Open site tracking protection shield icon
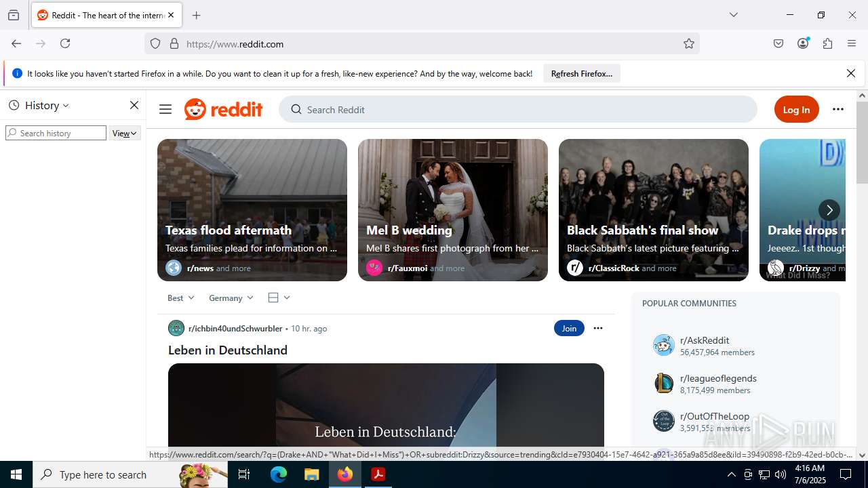Viewport: 868px width, 488px height. [x=155, y=43]
